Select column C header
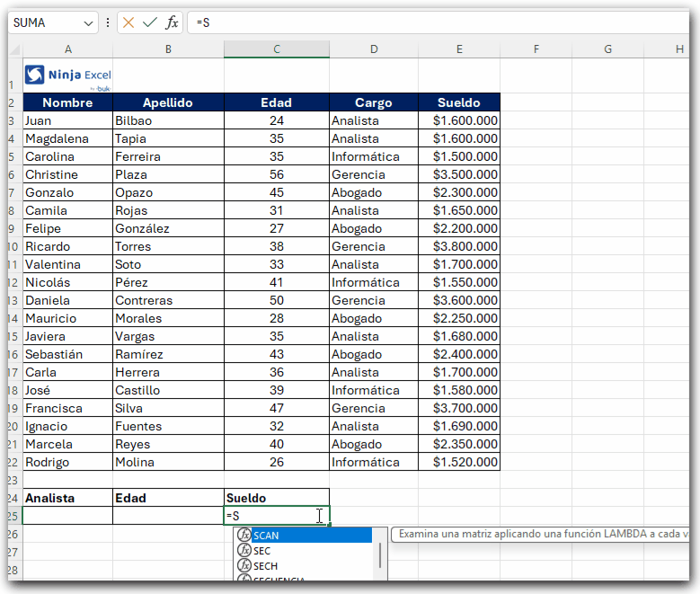Viewport: 700px width, 594px height. click(277, 49)
